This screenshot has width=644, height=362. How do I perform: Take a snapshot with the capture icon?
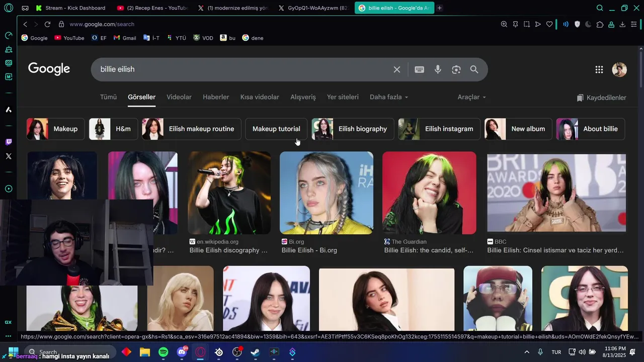point(527,24)
